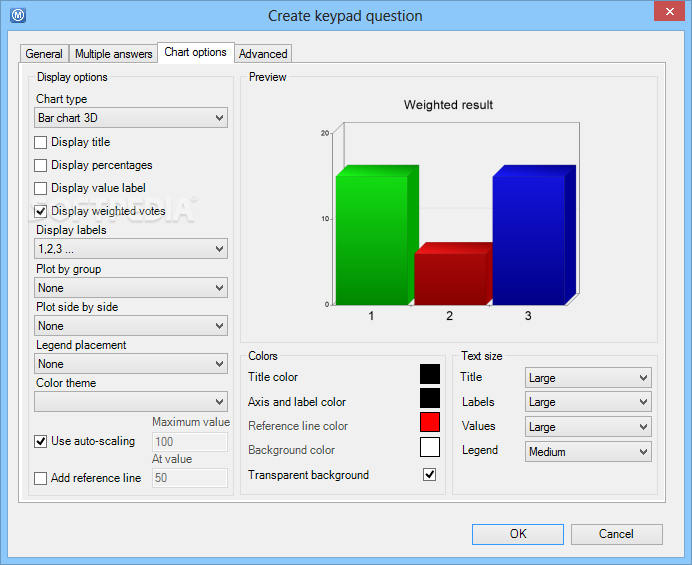The height and width of the screenshot is (565, 692).
Task: Click the white Background color swatch
Action: tap(430, 447)
